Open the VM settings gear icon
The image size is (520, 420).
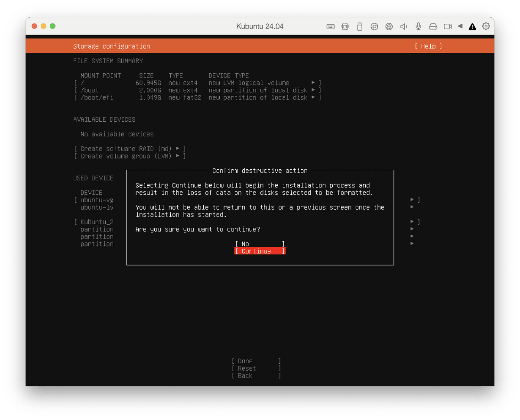[486, 26]
